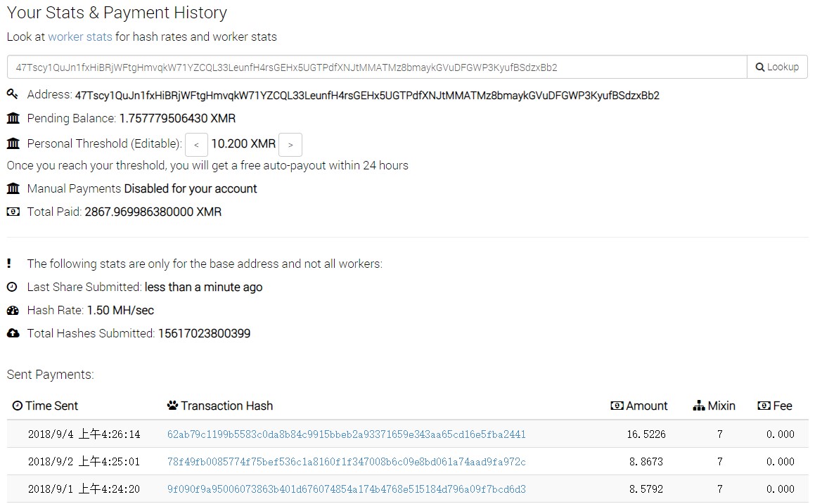The width and height of the screenshot is (815, 504).
Task: Click the wallet address input field
Action: pos(377,67)
